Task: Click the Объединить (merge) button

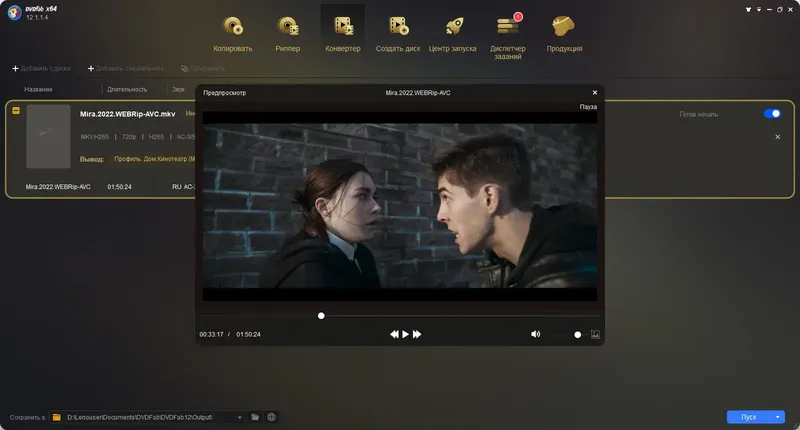Action: (x=203, y=68)
